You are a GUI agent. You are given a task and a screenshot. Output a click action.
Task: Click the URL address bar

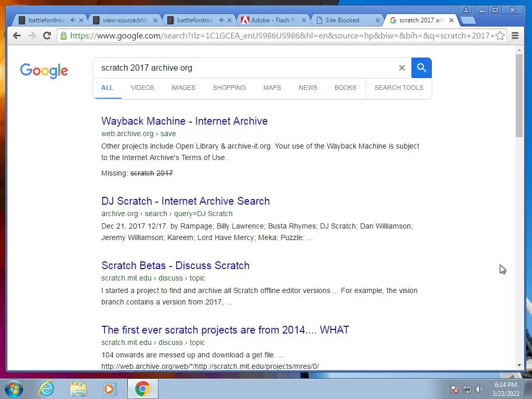coord(282,36)
